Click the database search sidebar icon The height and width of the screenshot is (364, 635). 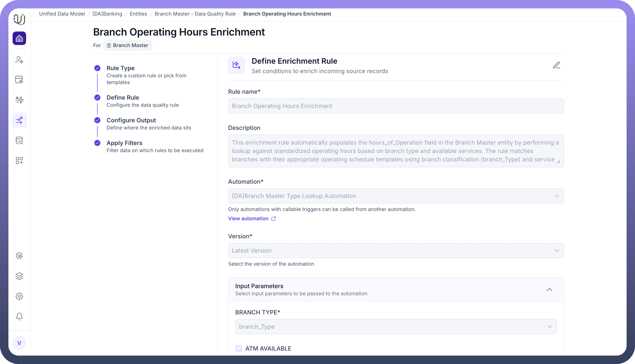click(19, 141)
